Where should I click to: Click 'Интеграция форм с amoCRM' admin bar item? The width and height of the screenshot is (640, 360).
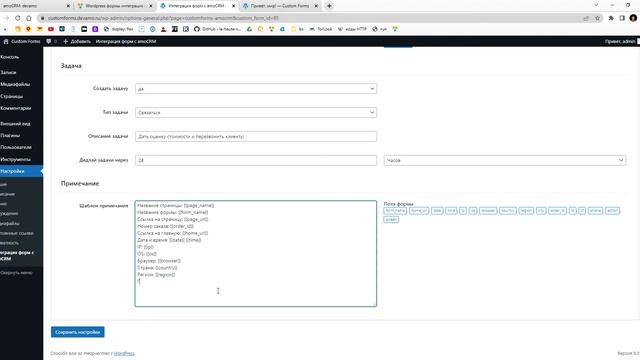click(126, 41)
